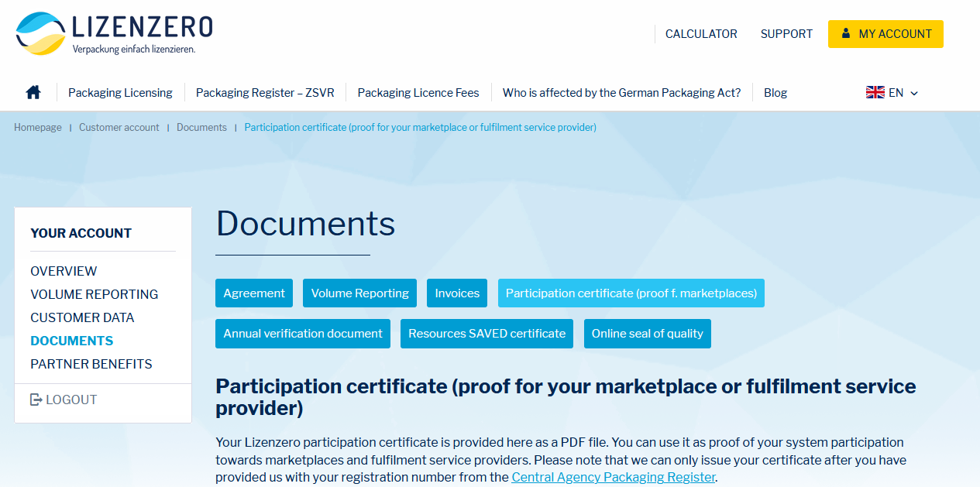
Task: Click the UK flag language icon
Action: tap(875, 92)
